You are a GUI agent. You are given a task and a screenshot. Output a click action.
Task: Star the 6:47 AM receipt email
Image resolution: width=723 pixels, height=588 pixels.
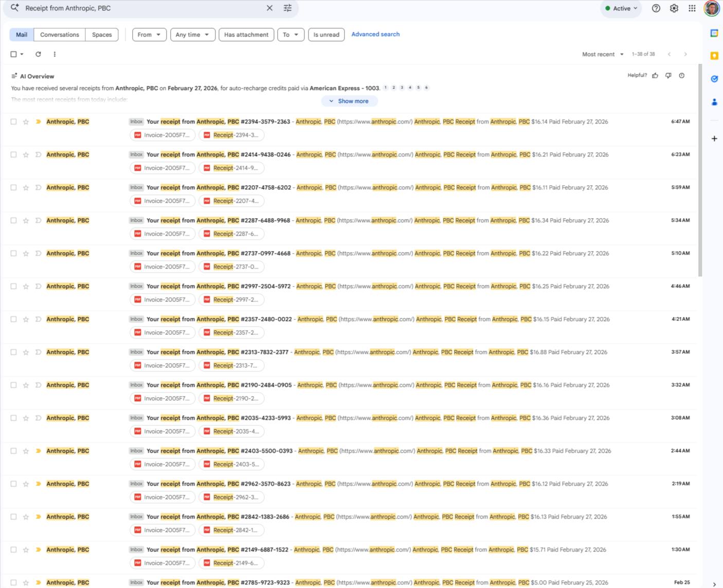pos(26,122)
